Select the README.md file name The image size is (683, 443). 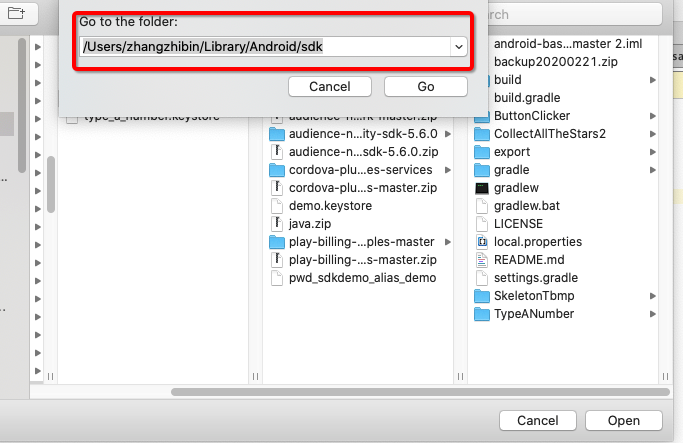[529, 260]
